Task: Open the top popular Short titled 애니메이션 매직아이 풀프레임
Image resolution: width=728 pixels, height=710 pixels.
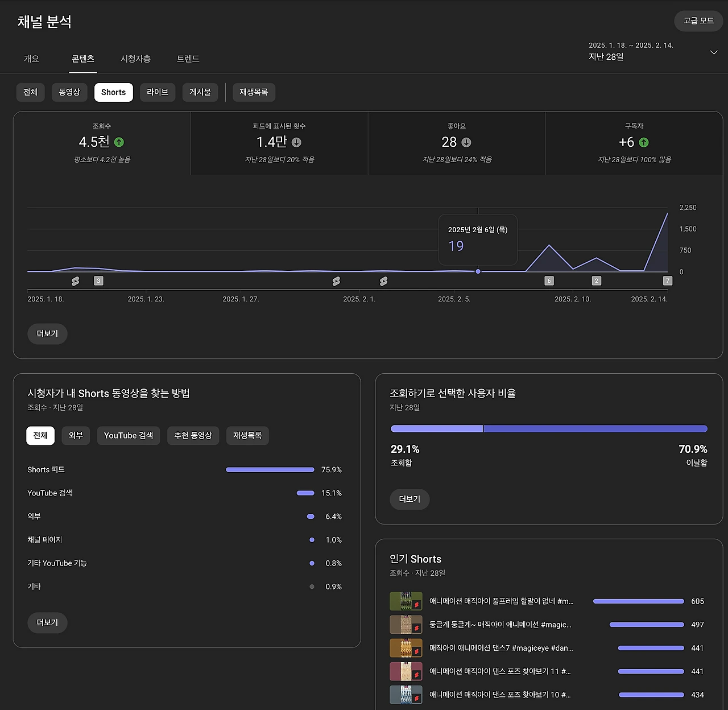Action: [x=500, y=601]
